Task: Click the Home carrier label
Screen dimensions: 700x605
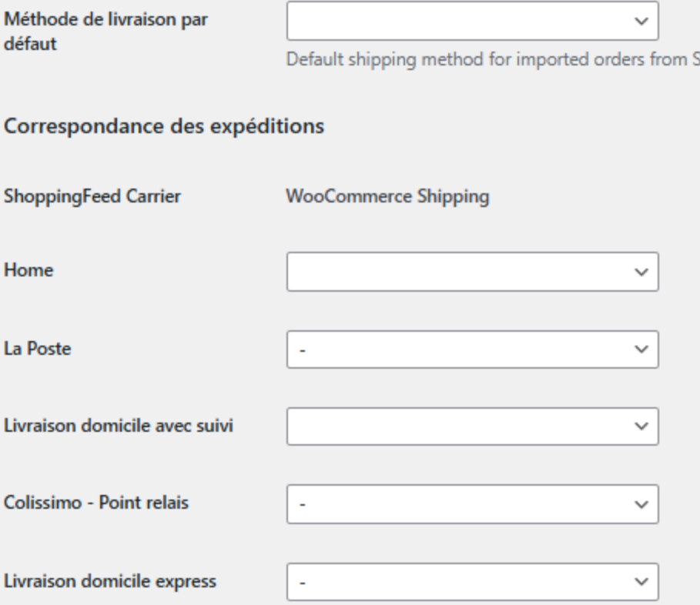Action: 23,271
